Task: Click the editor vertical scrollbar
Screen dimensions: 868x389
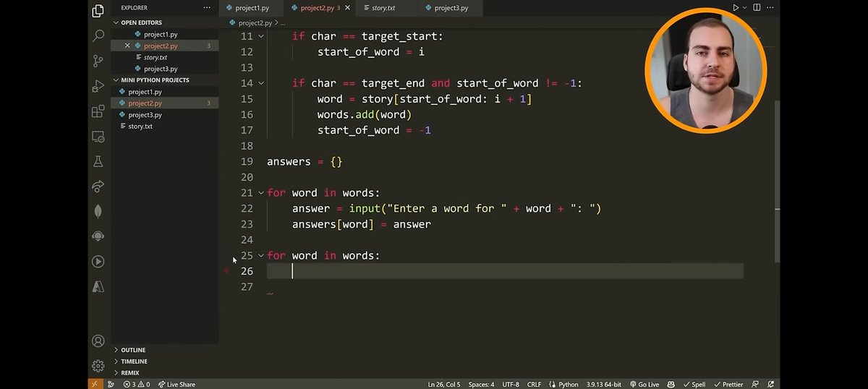Action: click(x=776, y=181)
